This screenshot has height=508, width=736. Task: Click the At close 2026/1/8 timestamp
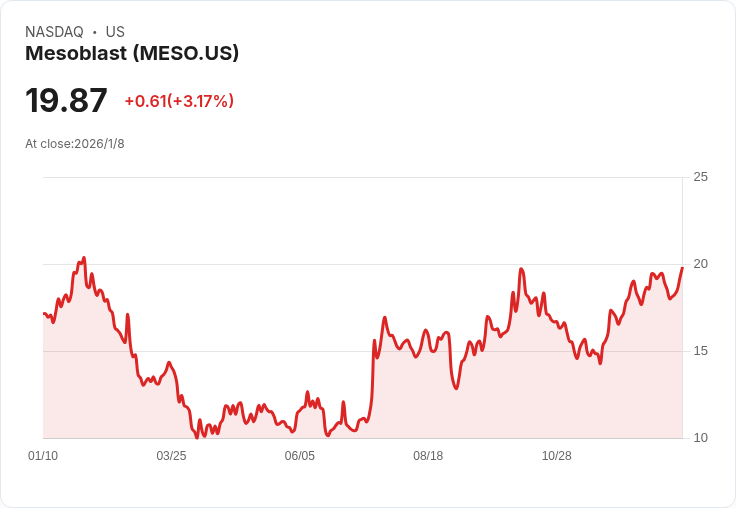point(75,144)
